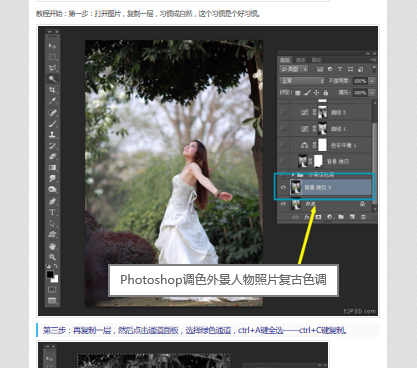This screenshot has height=368, width=417.
Task: Click the Change Screen Mode icon
Action: 52,300
